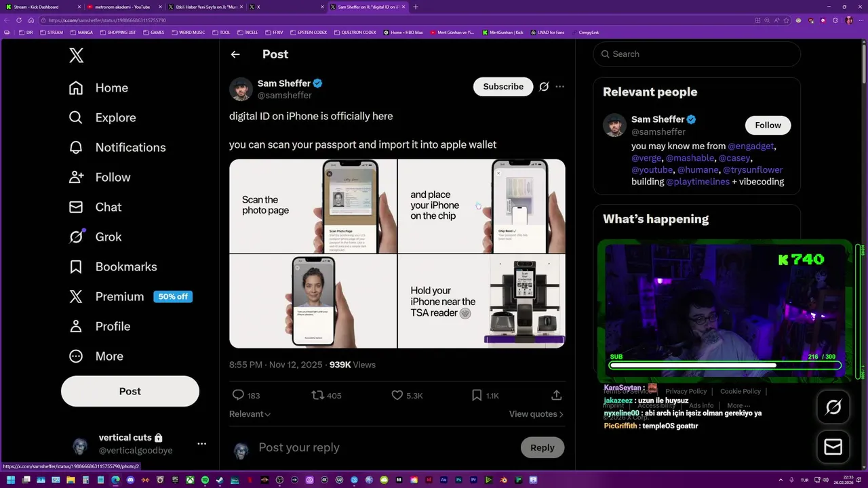Click the browser address bar
Screen dimensions: 868x488
point(393,20)
